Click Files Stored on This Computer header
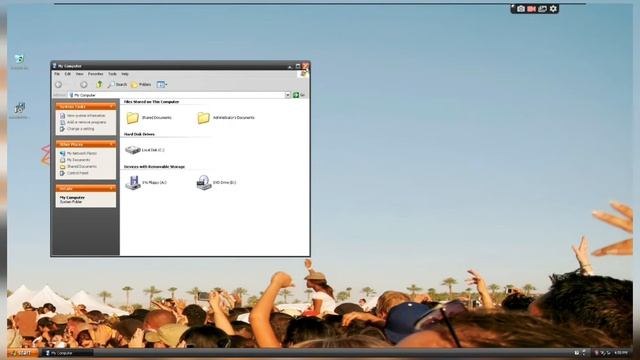This screenshot has height=360, width=640. 151,102
